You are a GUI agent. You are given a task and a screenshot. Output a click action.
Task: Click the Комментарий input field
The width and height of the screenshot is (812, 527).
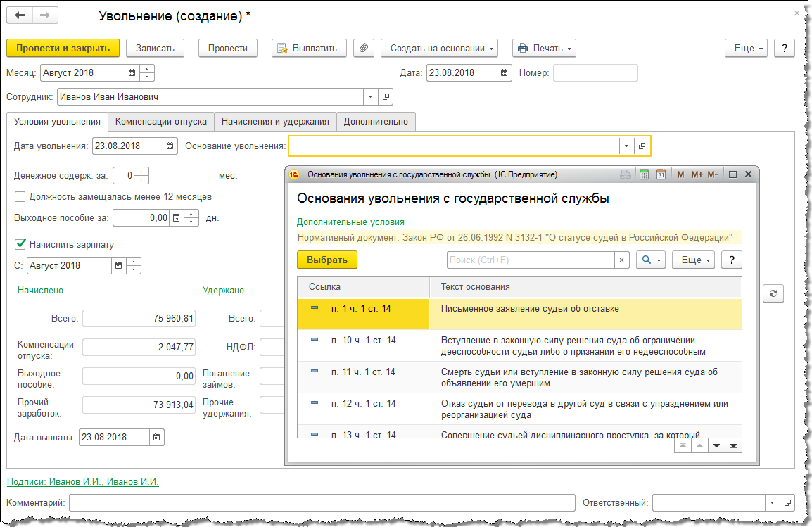click(322, 502)
